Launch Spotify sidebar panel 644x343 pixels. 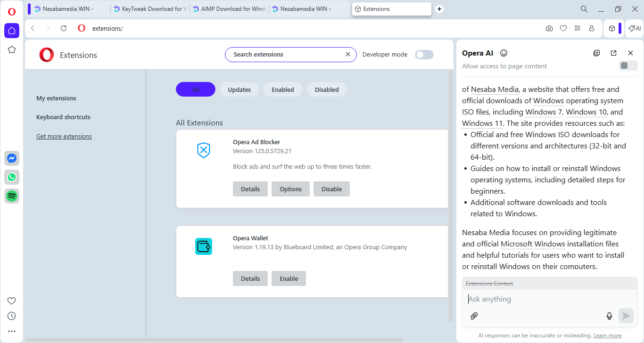pyautogui.click(x=12, y=196)
